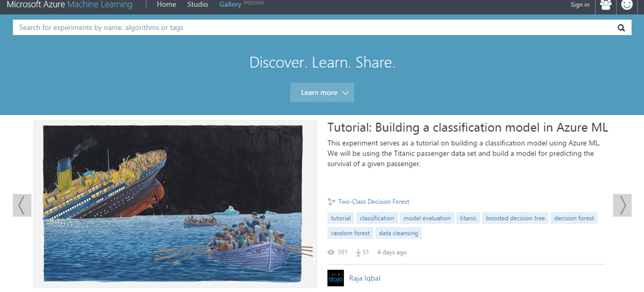Click the 51 downloads count
644x292 pixels.
click(x=365, y=252)
